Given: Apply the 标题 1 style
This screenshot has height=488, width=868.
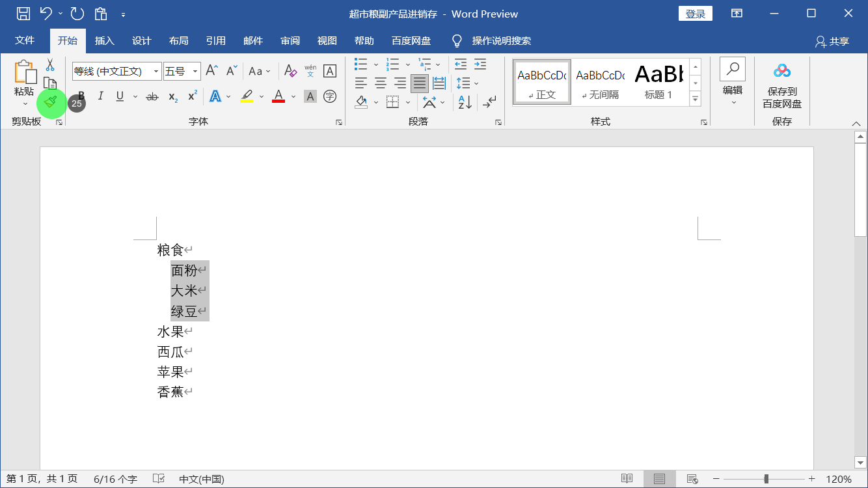Looking at the screenshot, I should (658, 82).
